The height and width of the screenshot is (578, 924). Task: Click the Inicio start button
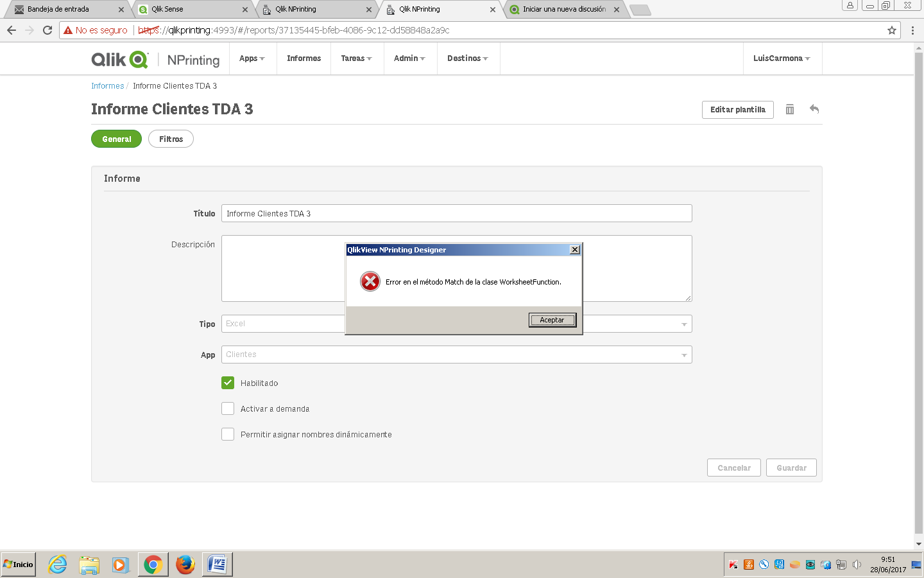point(19,565)
